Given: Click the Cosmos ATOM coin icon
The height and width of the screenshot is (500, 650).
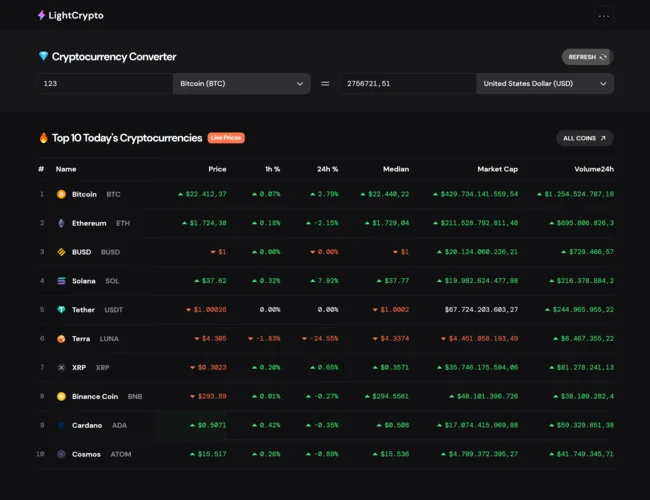Looking at the screenshot, I should click(61, 454).
